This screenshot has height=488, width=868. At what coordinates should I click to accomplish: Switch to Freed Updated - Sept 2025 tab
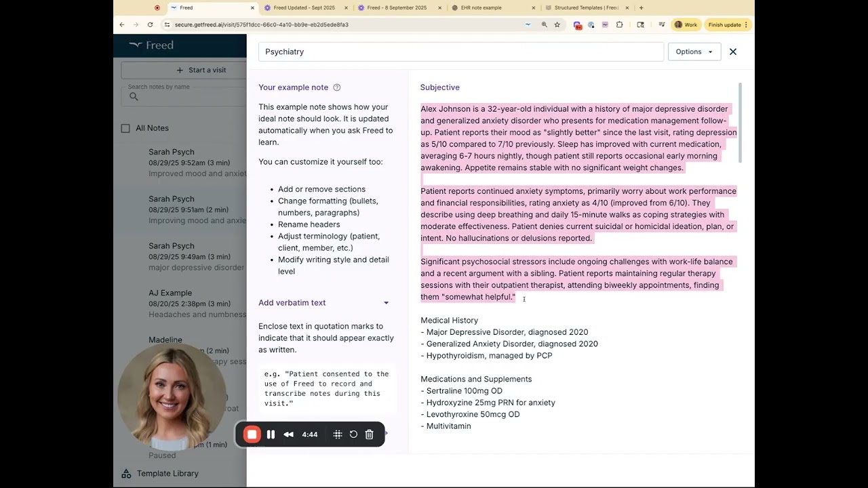(x=304, y=7)
